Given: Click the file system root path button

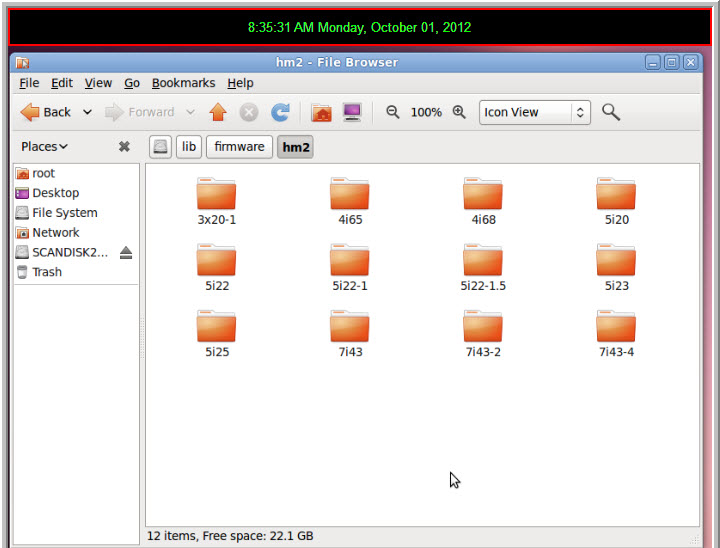Looking at the screenshot, I should click(x=160, y=147).
